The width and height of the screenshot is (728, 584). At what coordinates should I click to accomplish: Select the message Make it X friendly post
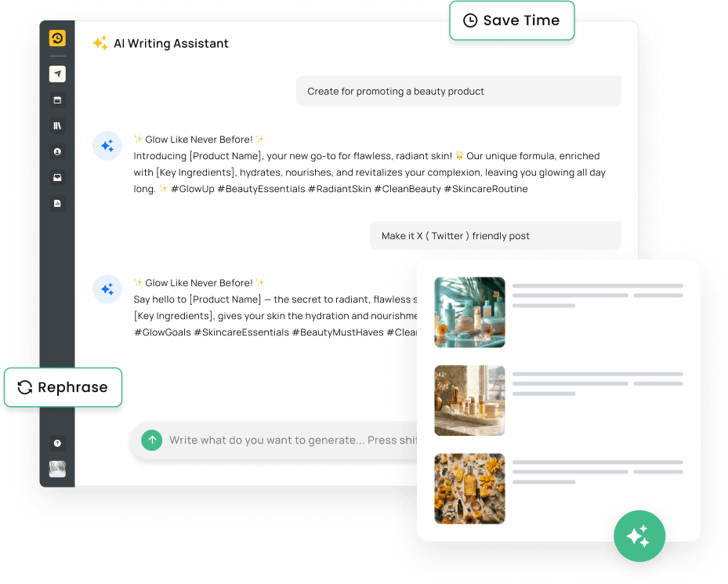[x=495, y=235]
